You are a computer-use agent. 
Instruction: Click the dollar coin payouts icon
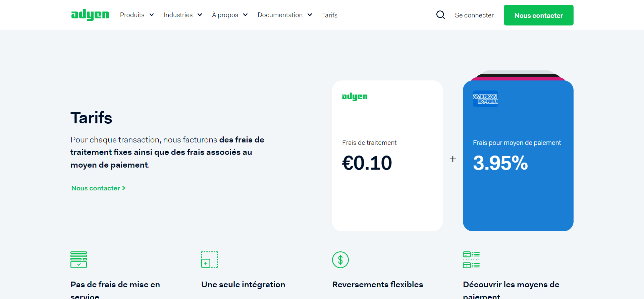click(340, 260)
